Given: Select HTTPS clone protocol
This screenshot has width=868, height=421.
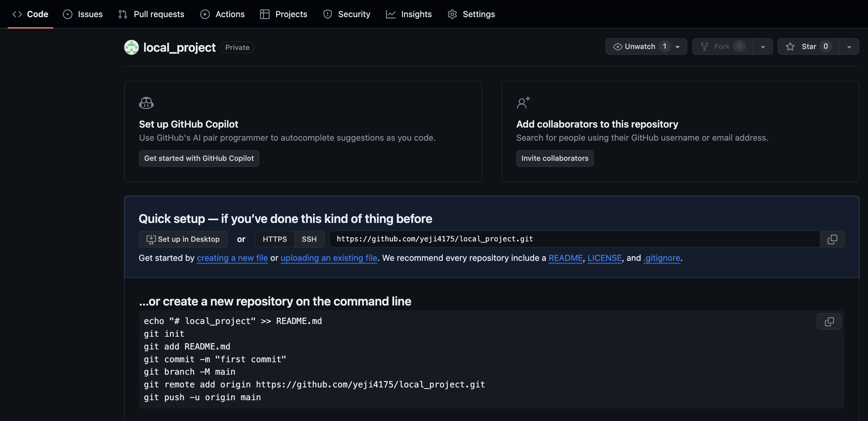Looking at the screenshot, I should click(x=275, y=239).
